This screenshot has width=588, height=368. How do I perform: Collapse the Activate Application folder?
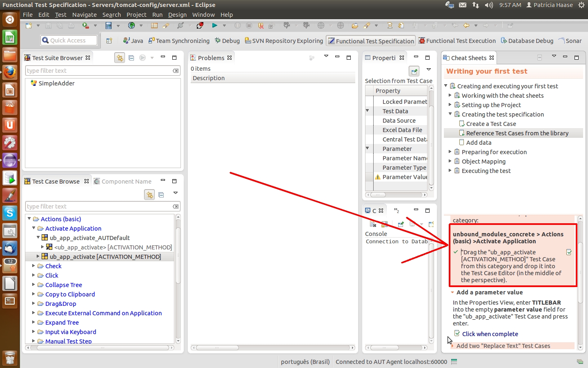click(x=34, y=228)
